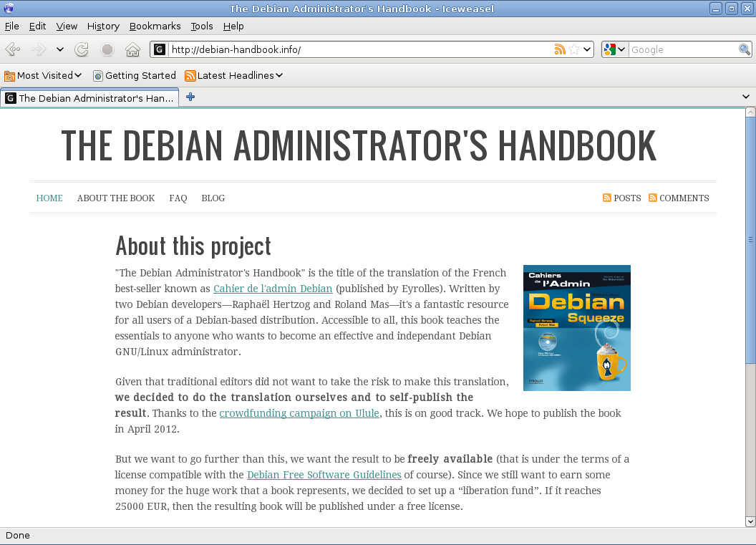Screen dimensions: 756x545
Task: Click the Forward navigation arrow
Action: coord(39,49)
